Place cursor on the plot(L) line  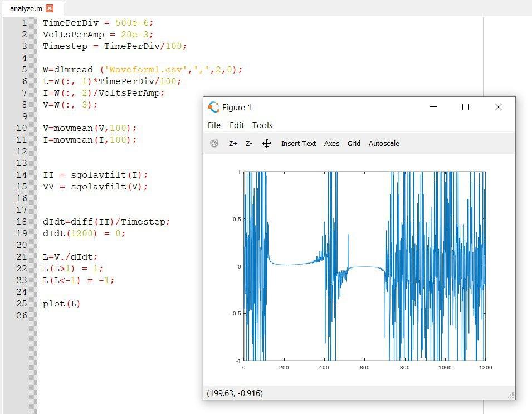click(61, 304)
